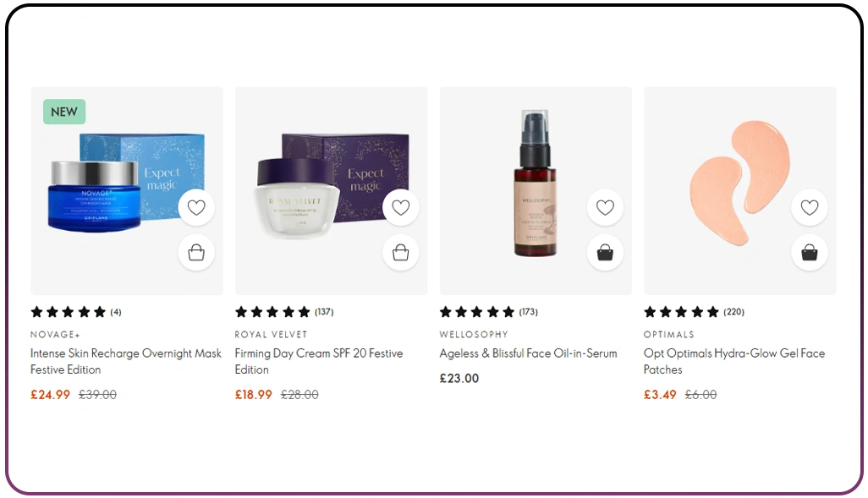Add Novage+ Overnight Mask to wishlist heart
This screenshot has height=498, width=868.
[196, 207]
